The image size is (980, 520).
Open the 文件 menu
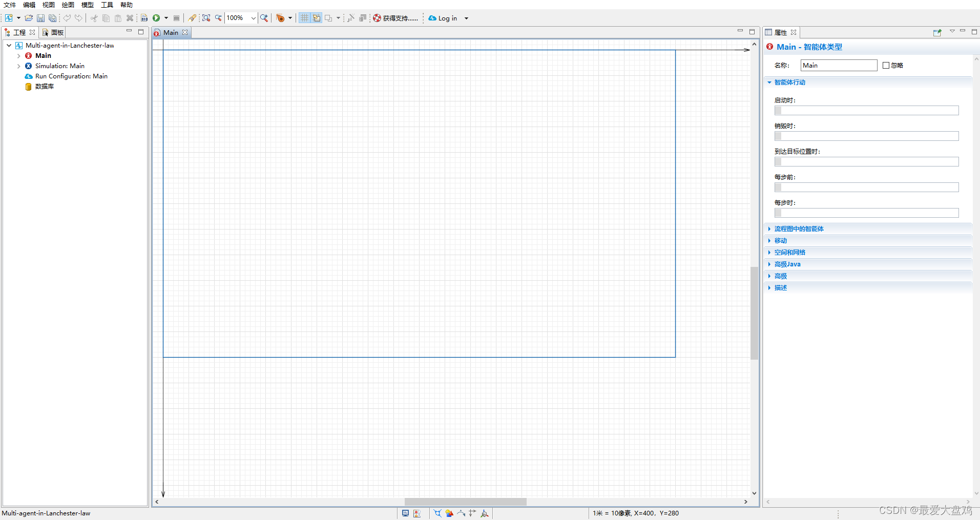(x=10, y=5)
